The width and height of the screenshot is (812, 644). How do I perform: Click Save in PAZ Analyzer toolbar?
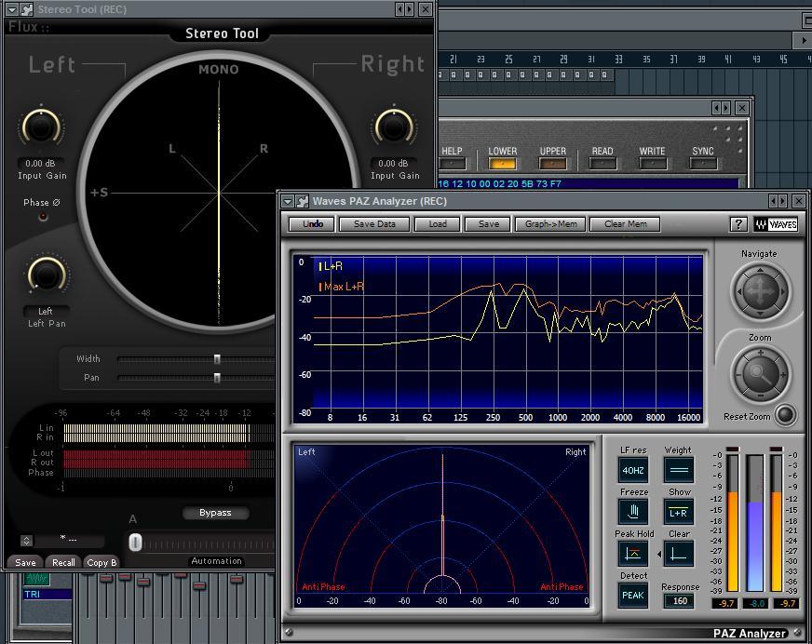pos(488,224)
